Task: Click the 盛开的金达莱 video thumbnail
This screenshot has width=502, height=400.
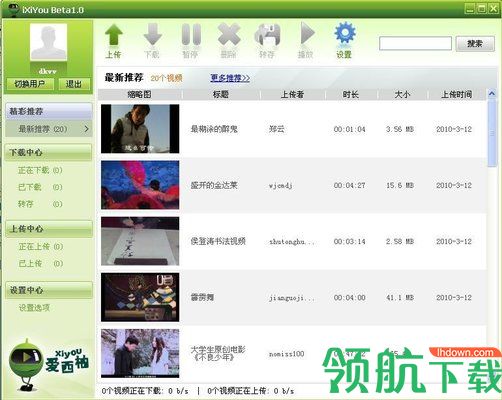Action: coord(140,185)
